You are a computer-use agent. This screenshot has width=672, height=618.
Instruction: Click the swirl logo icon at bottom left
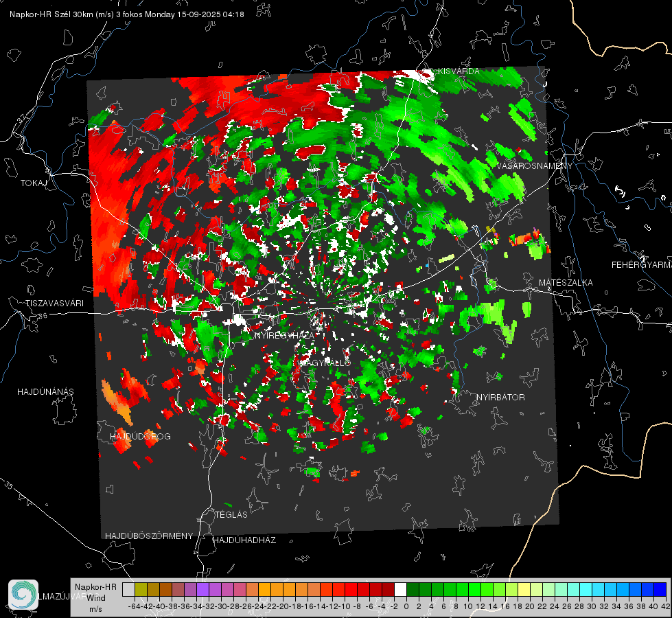tap(23, 595)
